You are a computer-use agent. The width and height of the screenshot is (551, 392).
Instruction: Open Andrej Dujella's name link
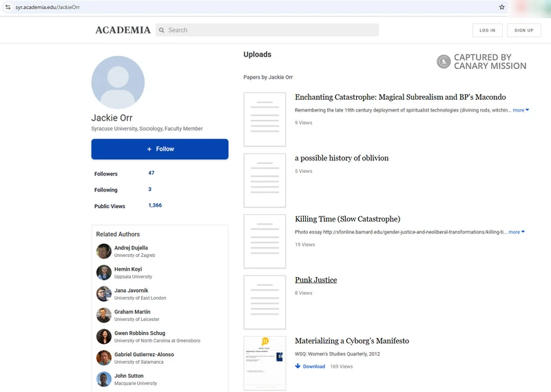tap(131, 248)
